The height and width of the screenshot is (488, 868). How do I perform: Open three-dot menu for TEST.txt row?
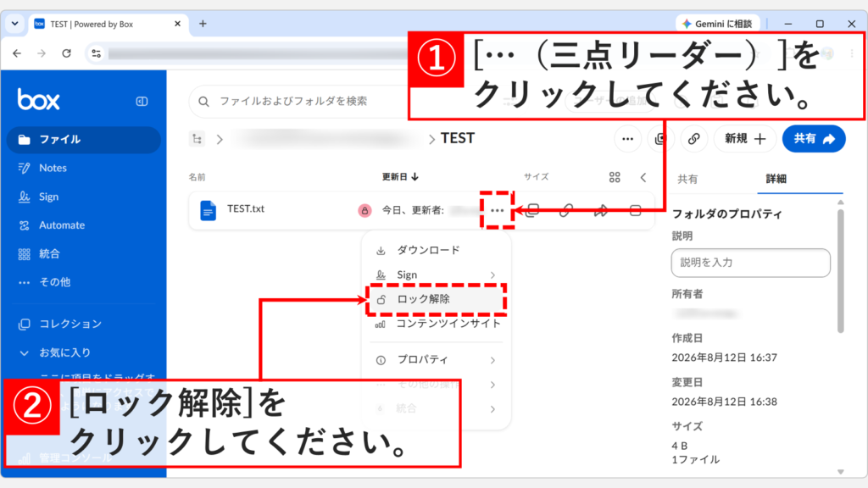click(497, 210)
